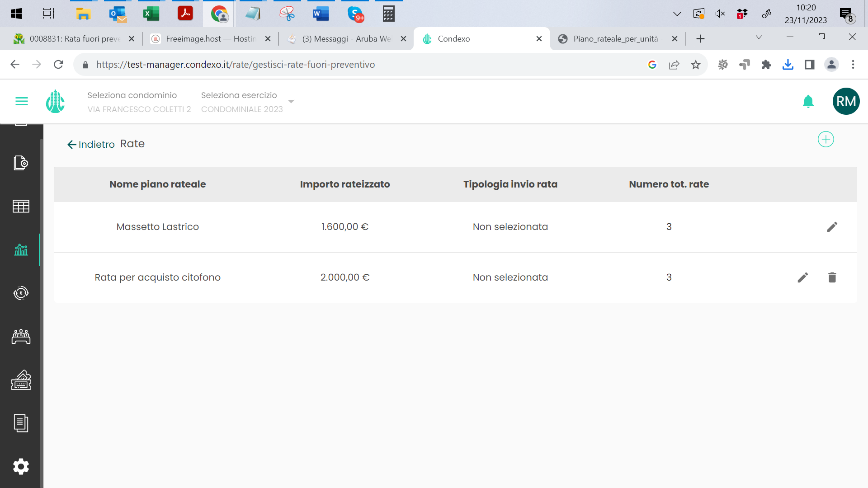Open the RM user avatar menu
Viewport: 868px width, 488px height.
click(x=846, y=101)
